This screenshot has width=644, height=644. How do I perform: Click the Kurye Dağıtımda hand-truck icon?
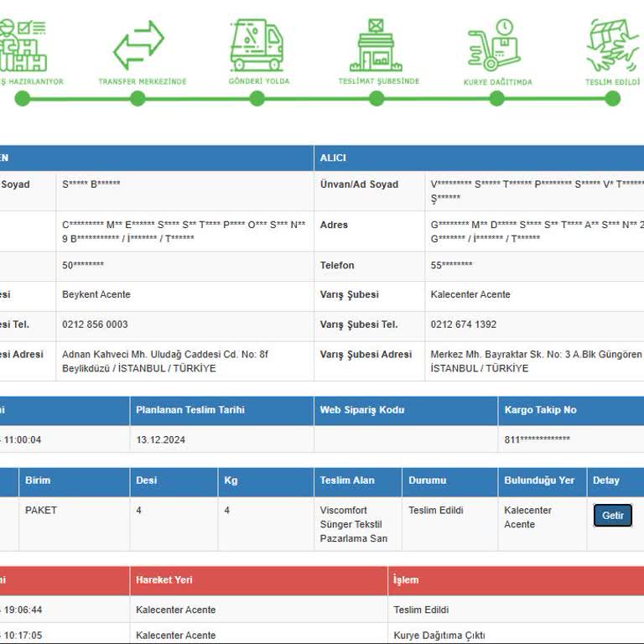(x=495, y=45)
